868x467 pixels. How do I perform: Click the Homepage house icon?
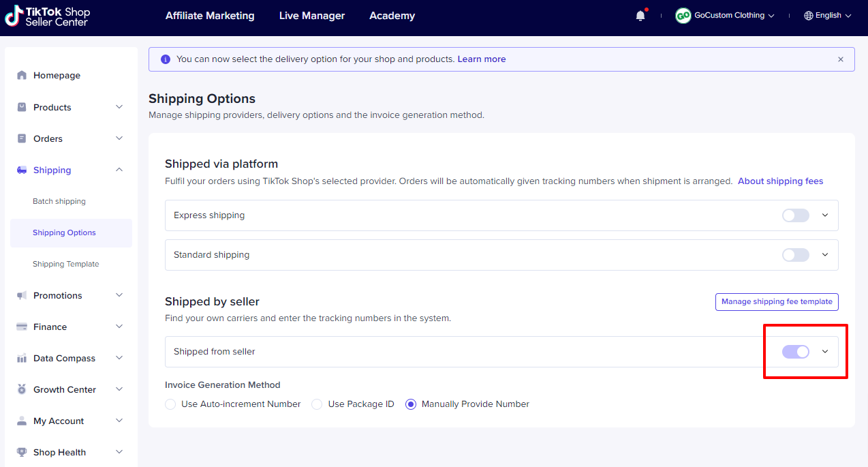(22, 76)
